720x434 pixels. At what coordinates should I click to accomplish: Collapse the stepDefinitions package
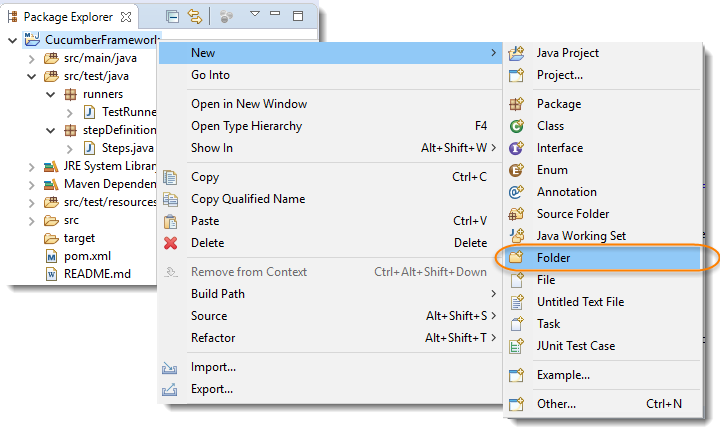pos(51,130)
